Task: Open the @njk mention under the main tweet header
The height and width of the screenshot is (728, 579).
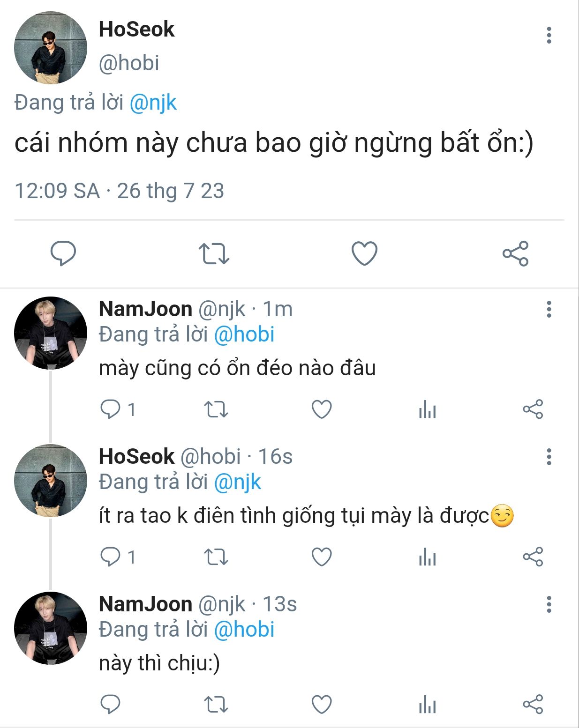Action: coord(153,103)
